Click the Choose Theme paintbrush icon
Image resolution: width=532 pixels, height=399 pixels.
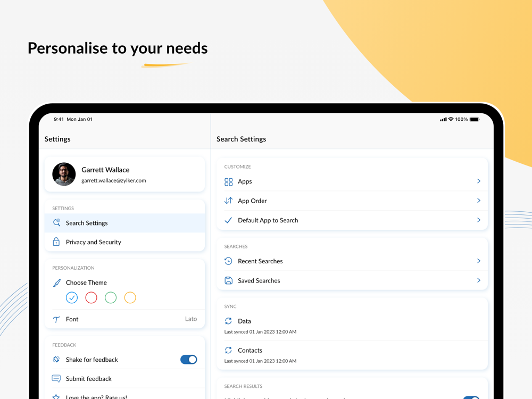pos(57,282)
